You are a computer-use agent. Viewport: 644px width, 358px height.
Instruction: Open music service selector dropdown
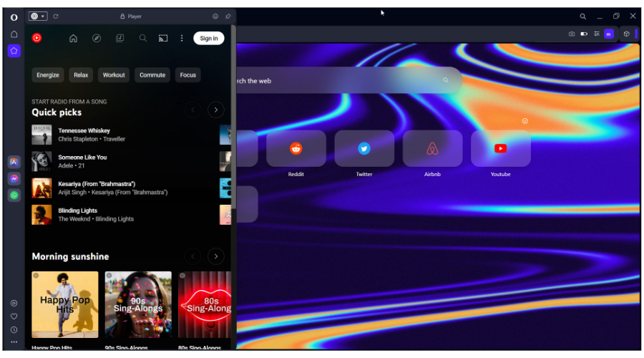pyautogui.click(x=38, y=16)
